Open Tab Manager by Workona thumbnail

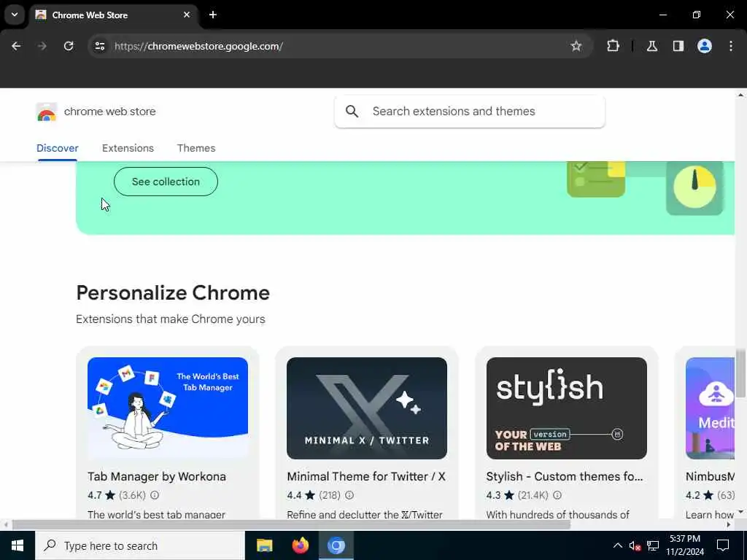168,408
